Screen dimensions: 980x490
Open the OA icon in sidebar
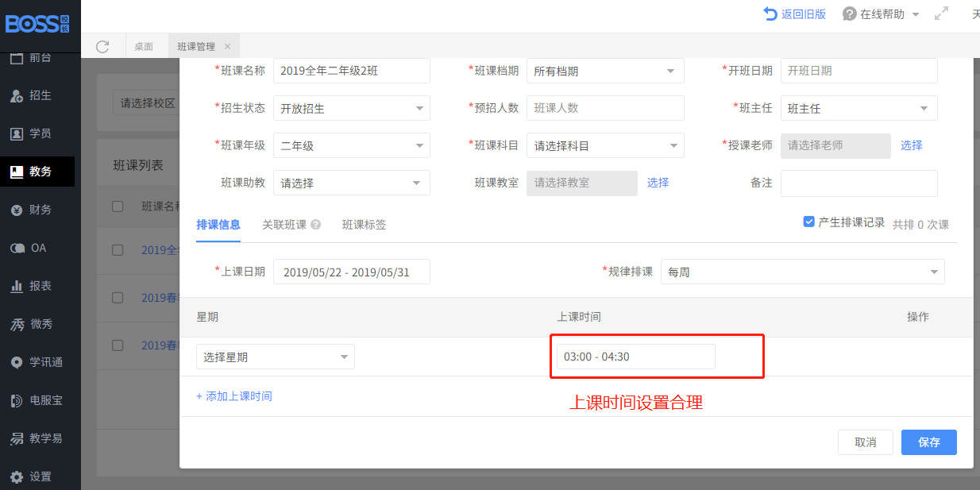(x=16, y=248)
